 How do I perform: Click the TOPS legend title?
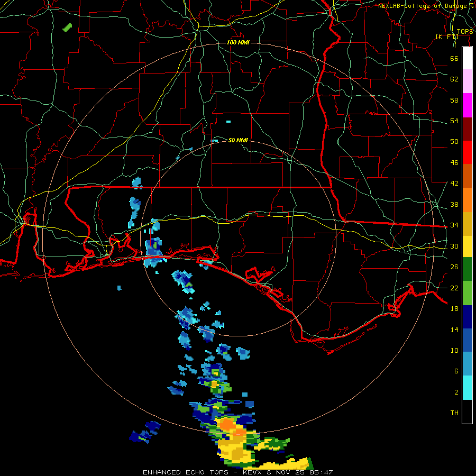point(465,31)
